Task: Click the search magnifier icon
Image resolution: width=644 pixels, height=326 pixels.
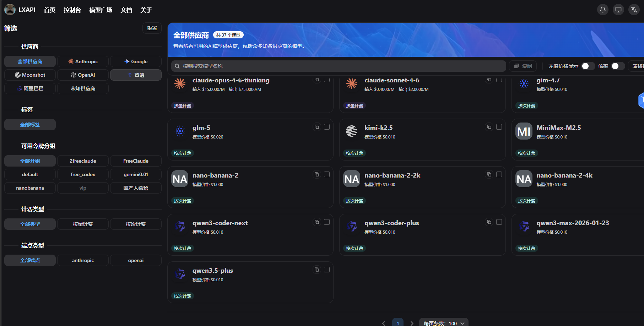Action: point(177,66)
